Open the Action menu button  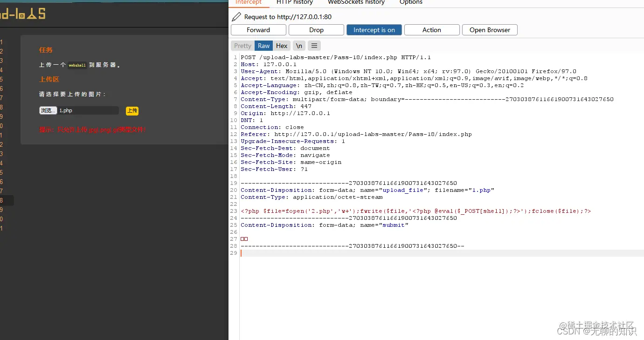432,30
